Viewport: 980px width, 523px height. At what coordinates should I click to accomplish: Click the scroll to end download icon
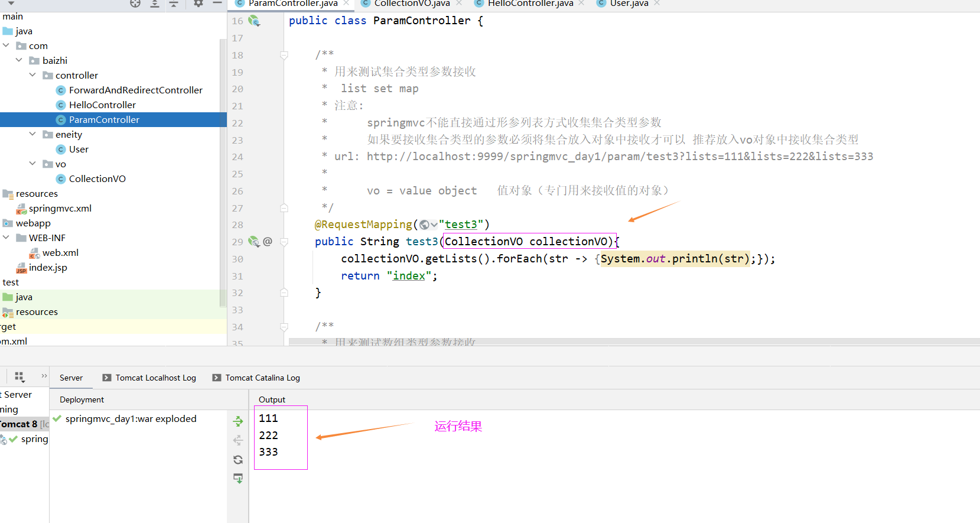(238, 479)
